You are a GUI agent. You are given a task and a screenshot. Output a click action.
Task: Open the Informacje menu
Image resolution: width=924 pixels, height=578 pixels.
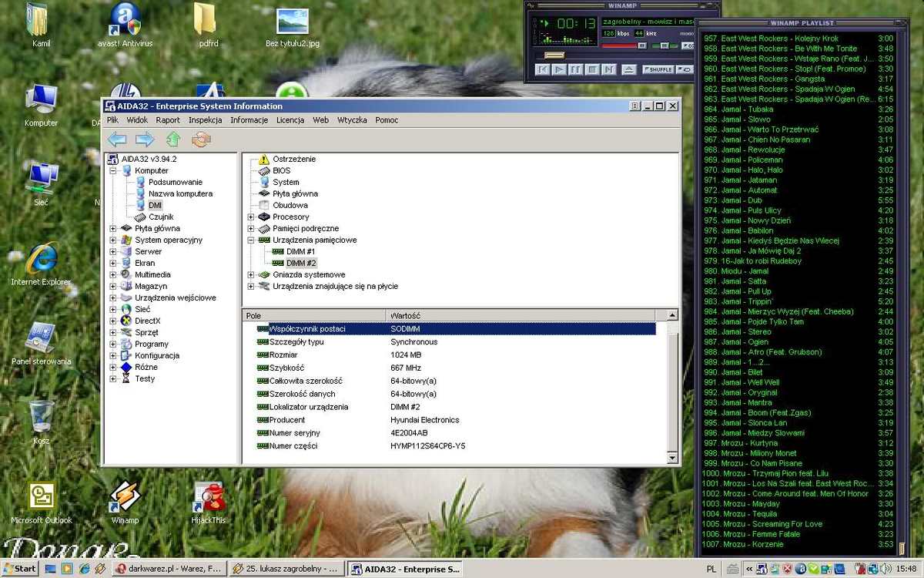249,120
